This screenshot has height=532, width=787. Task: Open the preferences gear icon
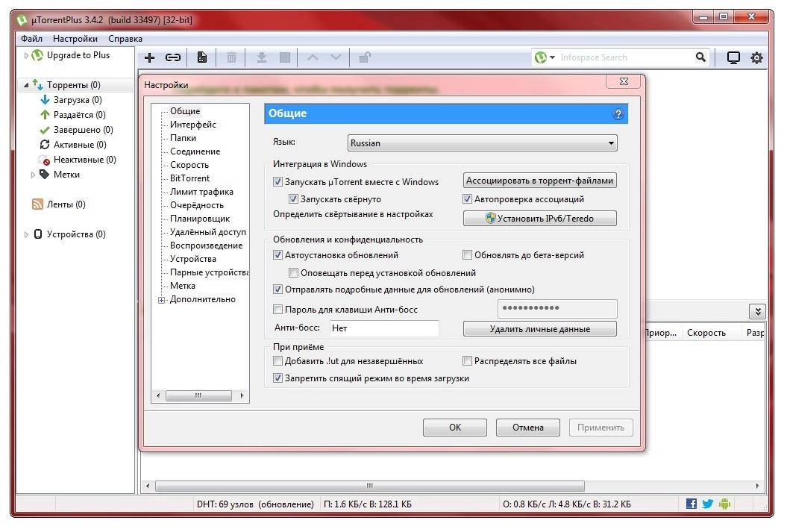point(757,57)
